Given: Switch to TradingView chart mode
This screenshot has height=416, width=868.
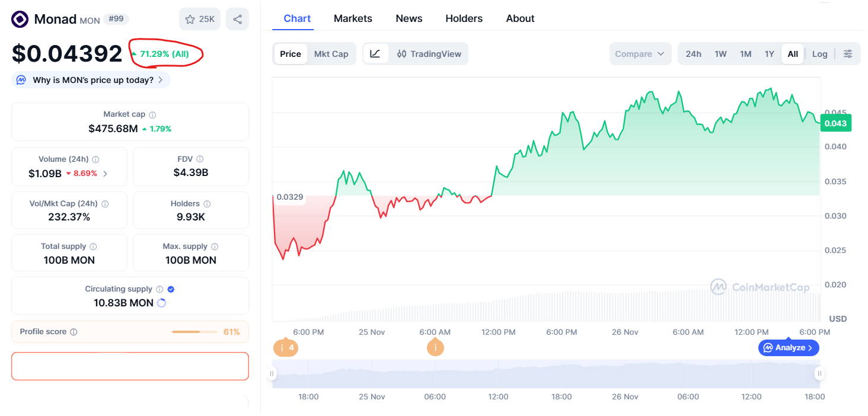Looking at the screenshot, I should click(429, 54).
